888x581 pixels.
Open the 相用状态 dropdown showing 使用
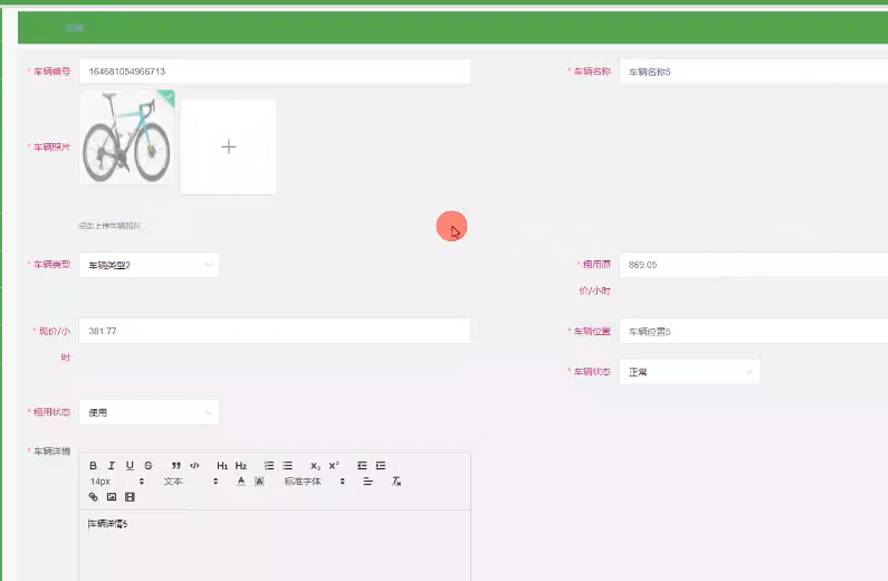tap(148, 411)
